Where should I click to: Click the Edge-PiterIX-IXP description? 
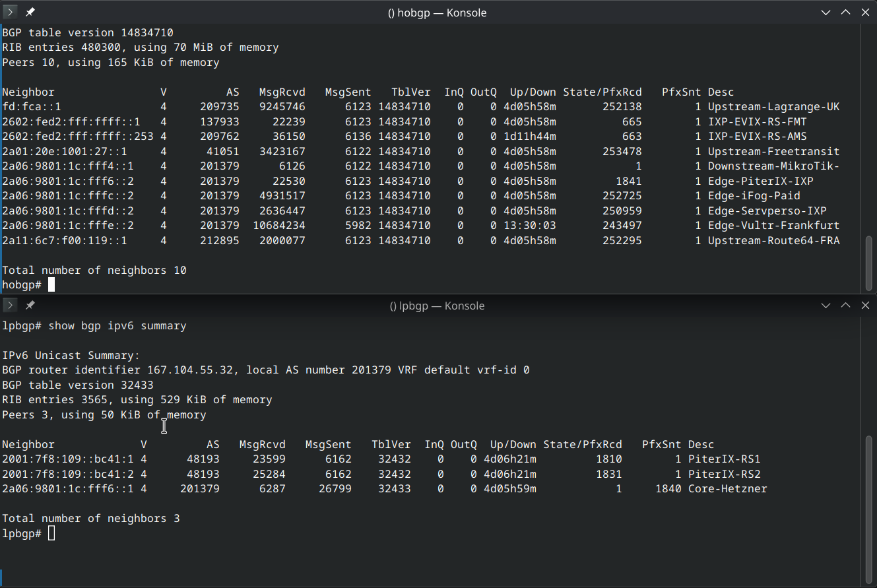coord(761,181)
